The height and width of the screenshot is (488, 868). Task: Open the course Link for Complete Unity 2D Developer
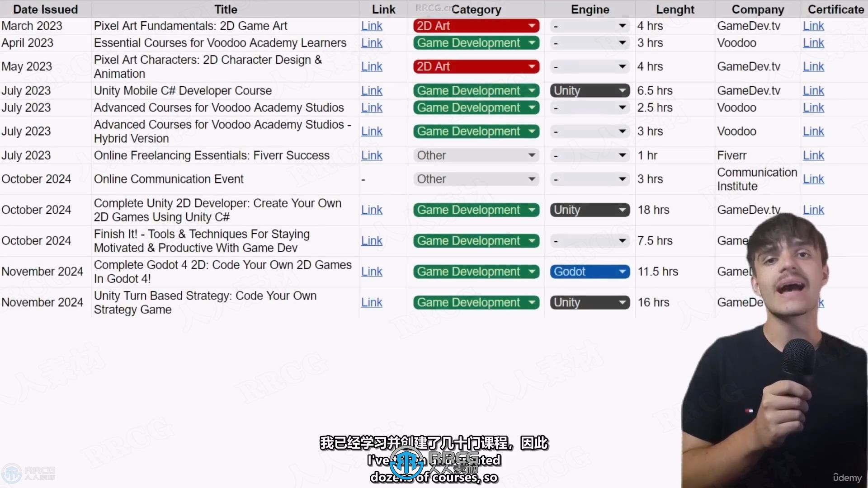[372, 210]
